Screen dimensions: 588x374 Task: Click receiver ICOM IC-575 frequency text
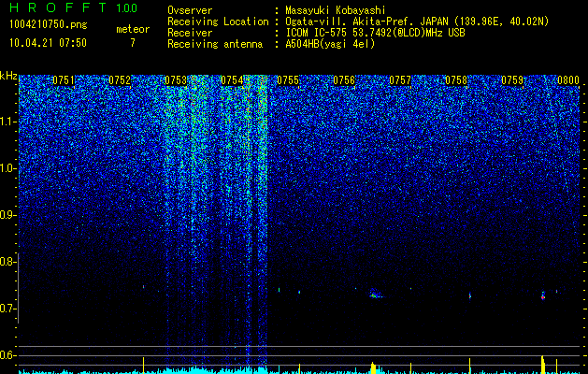[x=375, y=33]
